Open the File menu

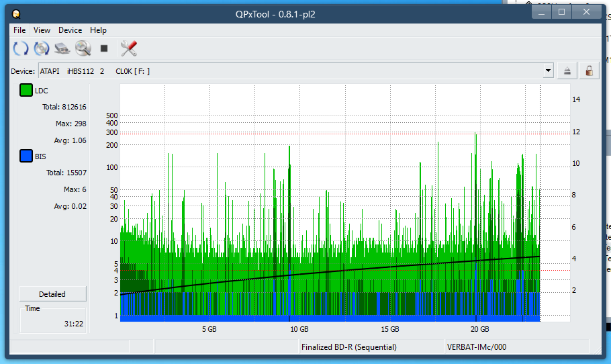click(x=19, y=30)
